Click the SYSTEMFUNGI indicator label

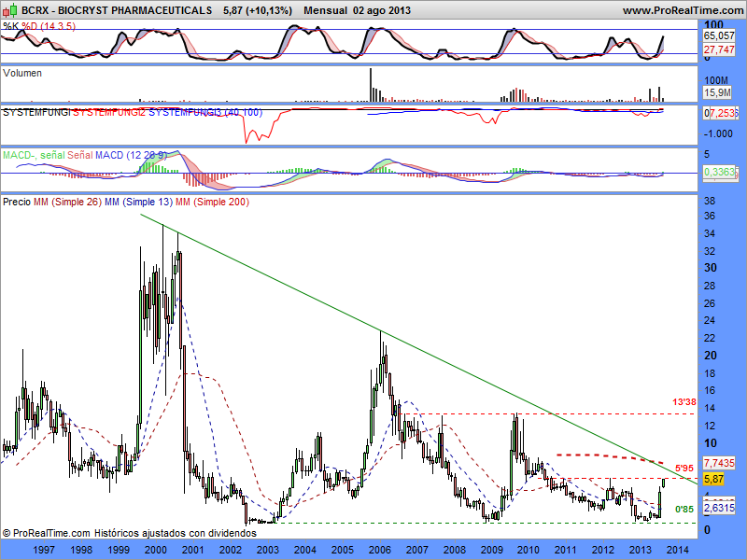[37, 112]
